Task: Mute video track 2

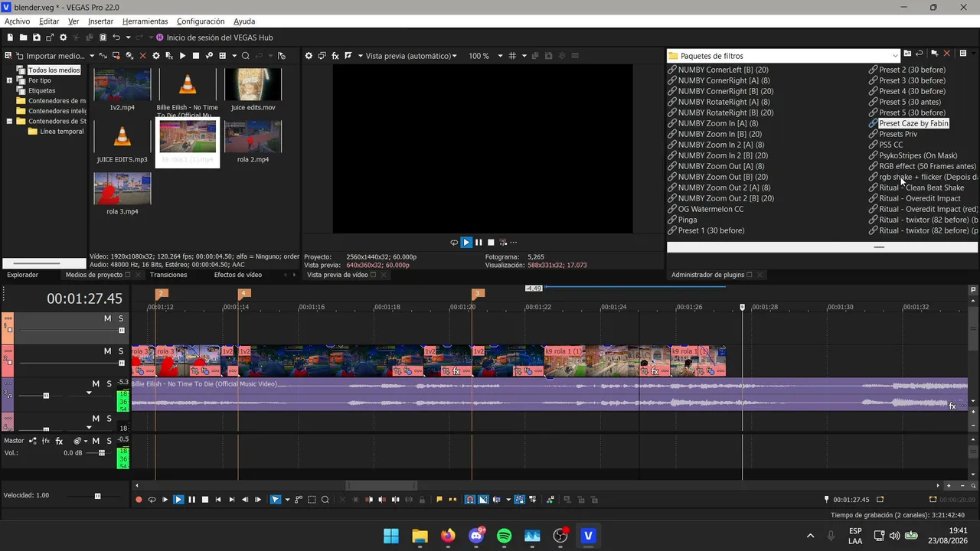Action: 108,351
